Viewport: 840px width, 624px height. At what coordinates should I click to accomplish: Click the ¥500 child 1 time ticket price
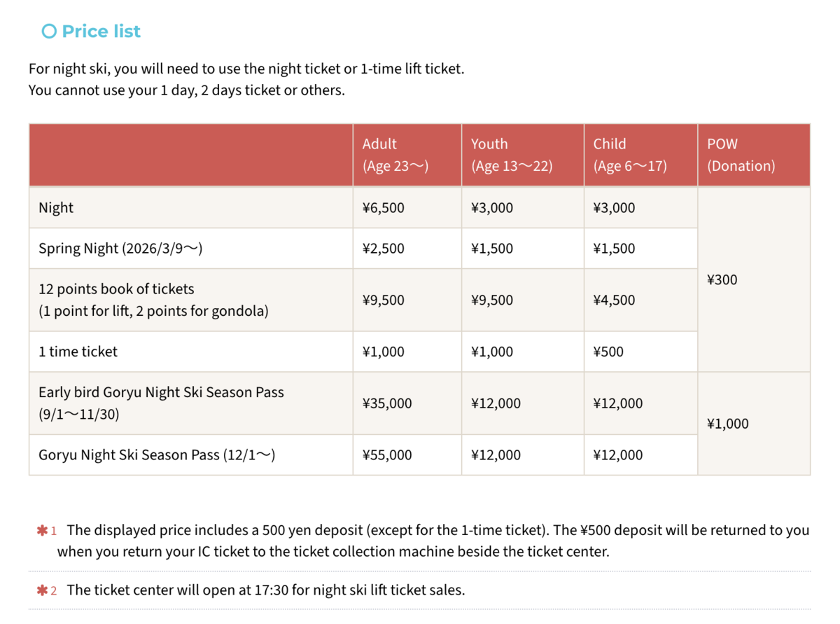[x=608, y=352]
